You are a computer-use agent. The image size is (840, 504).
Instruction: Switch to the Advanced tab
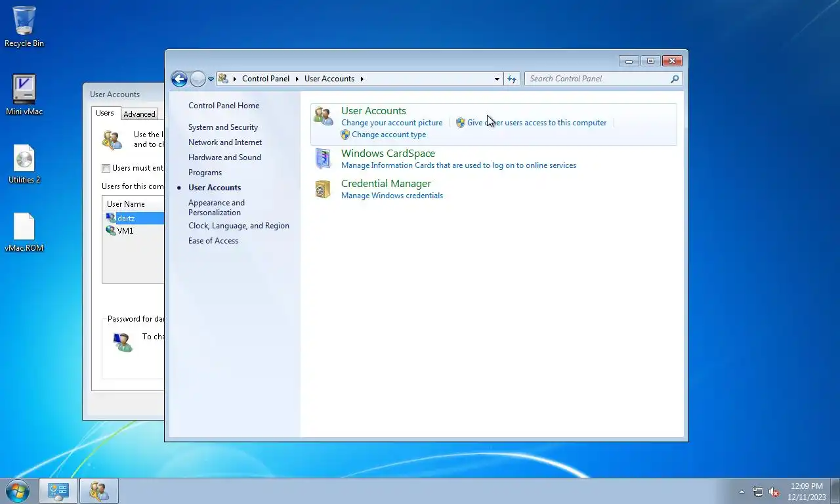(x=140, y=114)
